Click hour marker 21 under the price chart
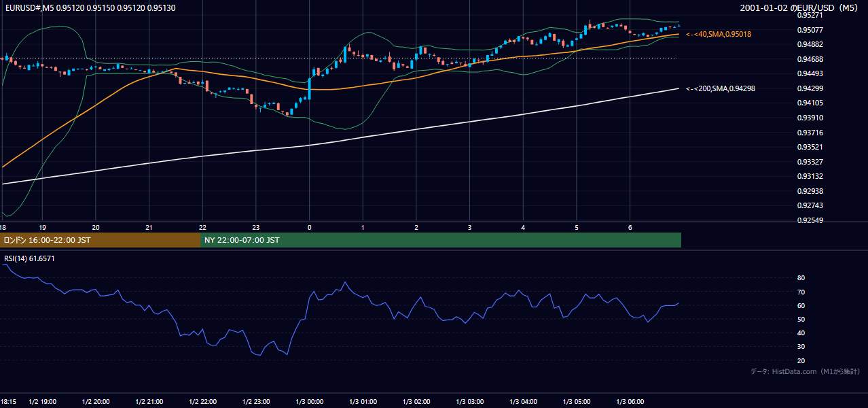 coord(149,227)
